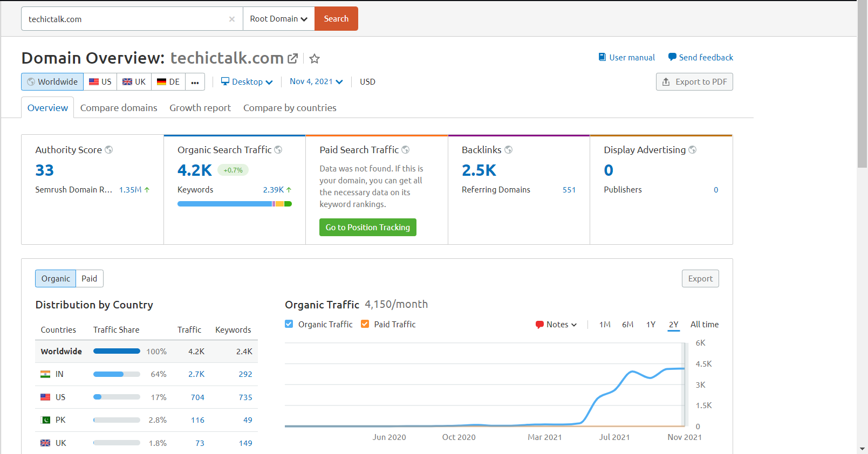Screen dimensions: 868x454
Task: Open Growth report tab
Action: click(x=200, y=108)
